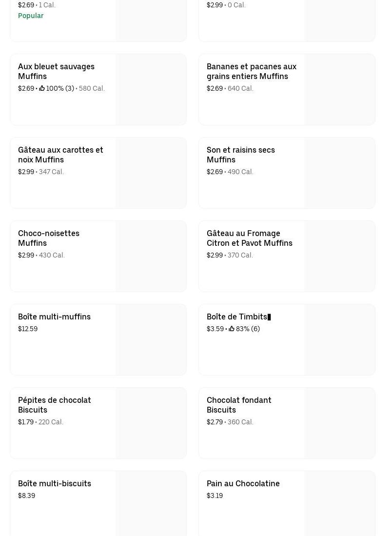Click image placeholder of Chocolat fondant Biscuits
This screenshot has height=536, width=392.
tap(339, 423)
